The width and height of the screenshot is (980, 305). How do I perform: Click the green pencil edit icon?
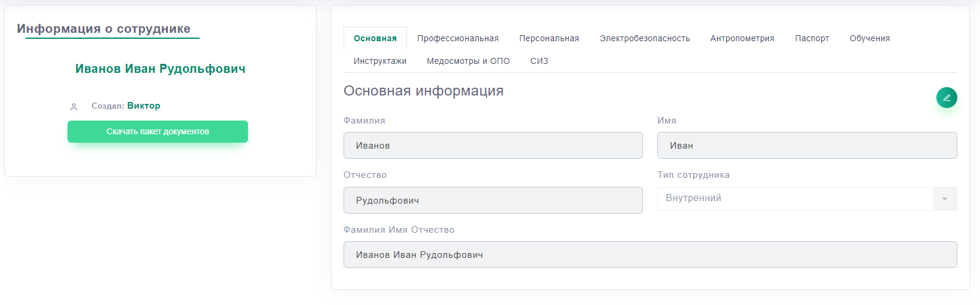[x=946, y=97]
